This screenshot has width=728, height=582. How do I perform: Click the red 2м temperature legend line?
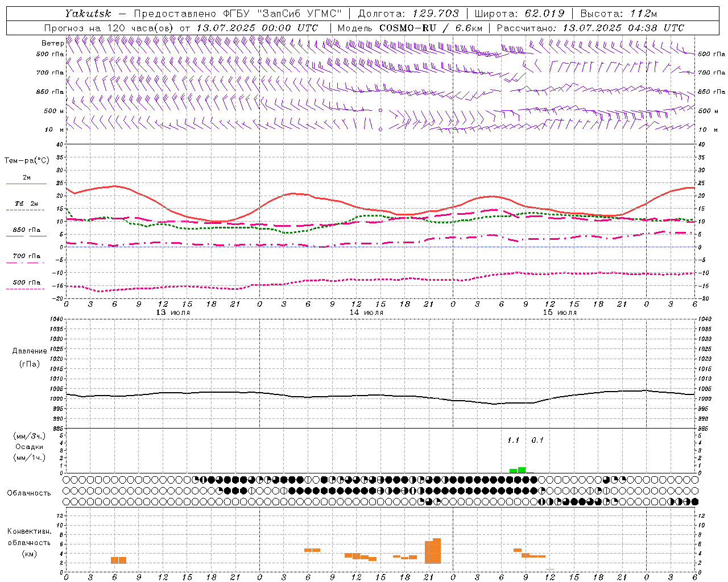[26, 184]
